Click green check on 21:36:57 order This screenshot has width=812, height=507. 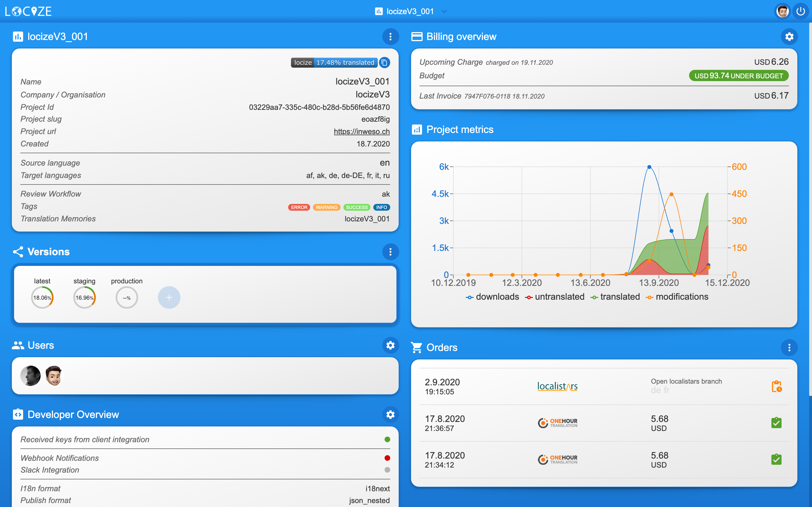pos(776,423)
